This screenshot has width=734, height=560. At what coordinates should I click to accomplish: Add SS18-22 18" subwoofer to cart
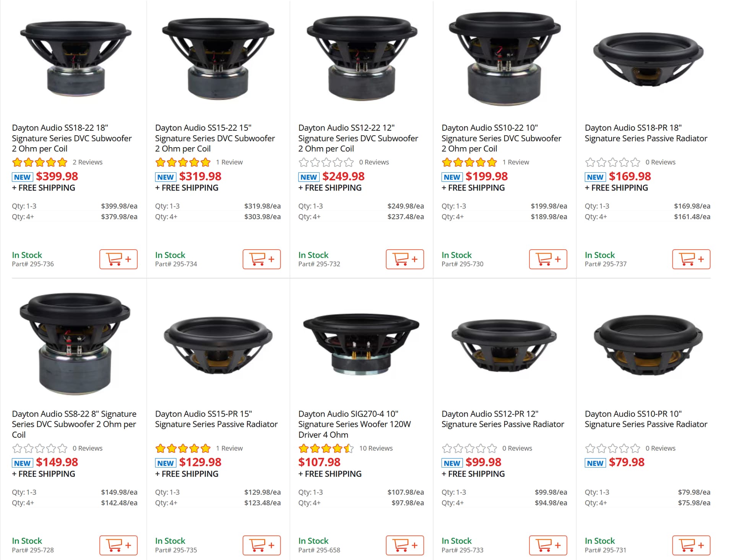118,259
